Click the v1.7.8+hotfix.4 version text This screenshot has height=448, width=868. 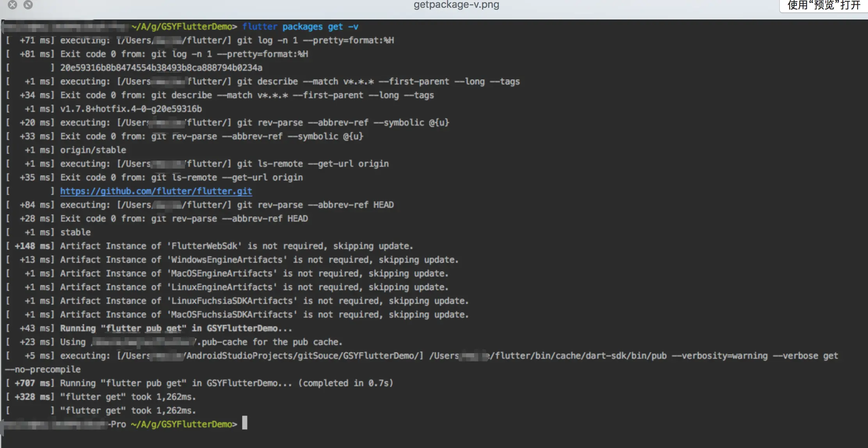131,109
